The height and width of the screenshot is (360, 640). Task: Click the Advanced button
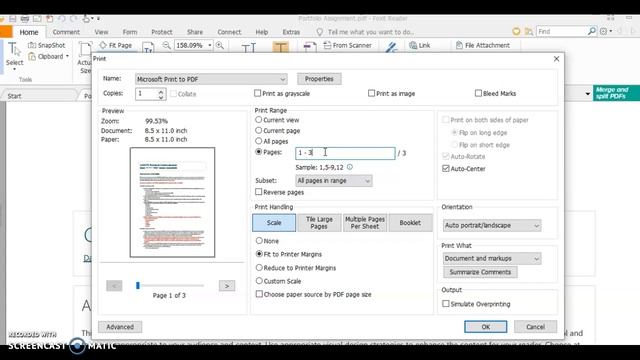(x=120, y=327)
